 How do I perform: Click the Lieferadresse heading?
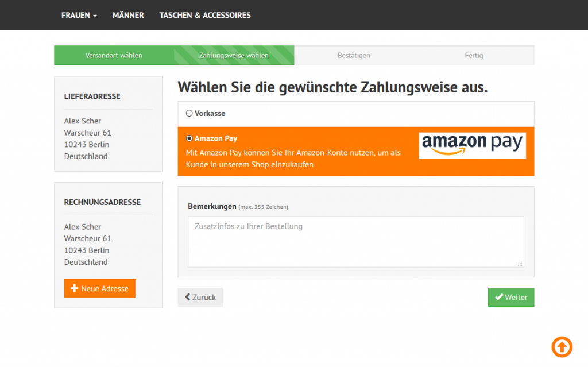[92, 96]
